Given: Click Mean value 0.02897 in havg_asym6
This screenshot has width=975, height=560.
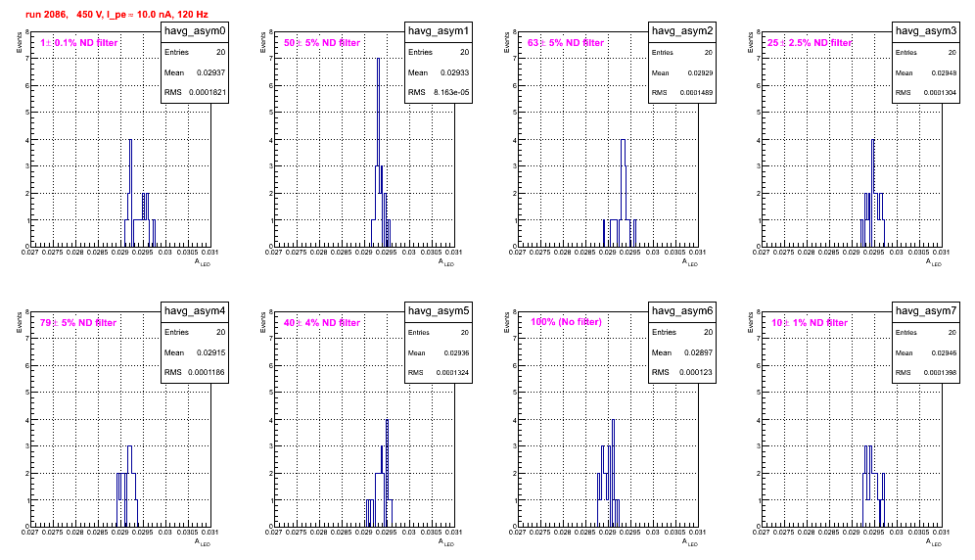Looking at the screenshot, I should pos(698,352).
